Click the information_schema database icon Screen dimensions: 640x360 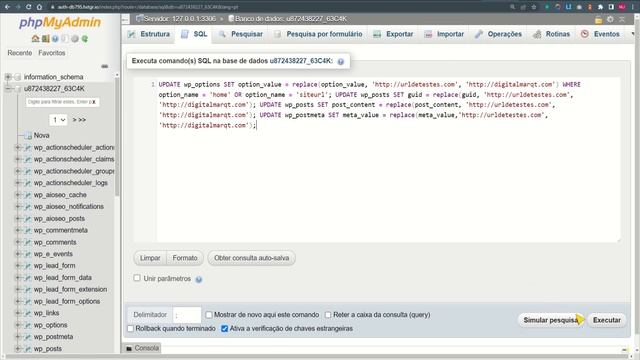(18, 77)
